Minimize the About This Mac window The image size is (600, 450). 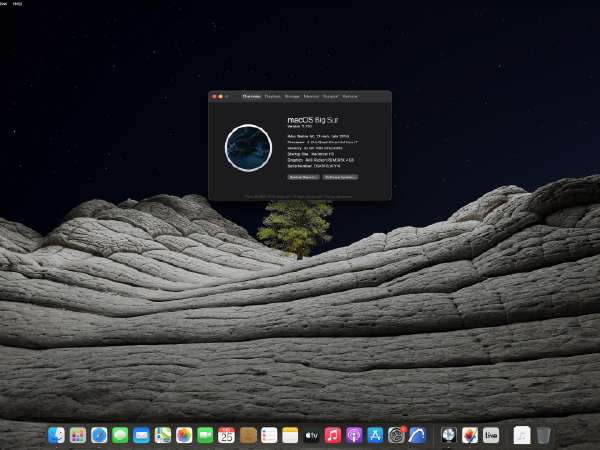tap(221, 96)
